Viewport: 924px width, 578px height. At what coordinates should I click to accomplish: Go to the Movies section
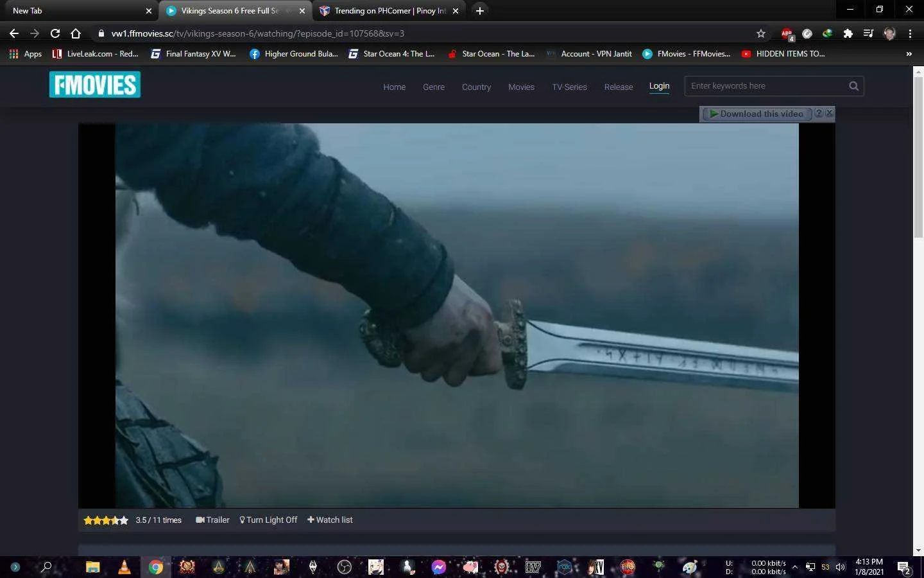click(521, 87)
